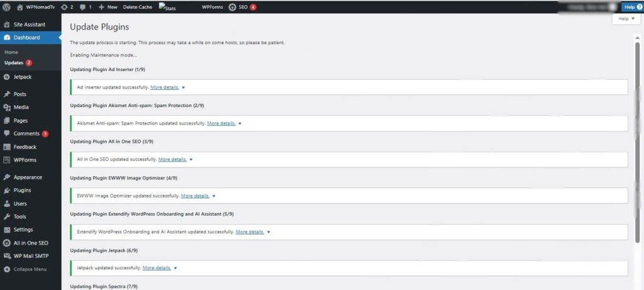The width and height of the screenshot is (644, 290).
Task: Open Stats item in admin bar
Action: point(167,7)
